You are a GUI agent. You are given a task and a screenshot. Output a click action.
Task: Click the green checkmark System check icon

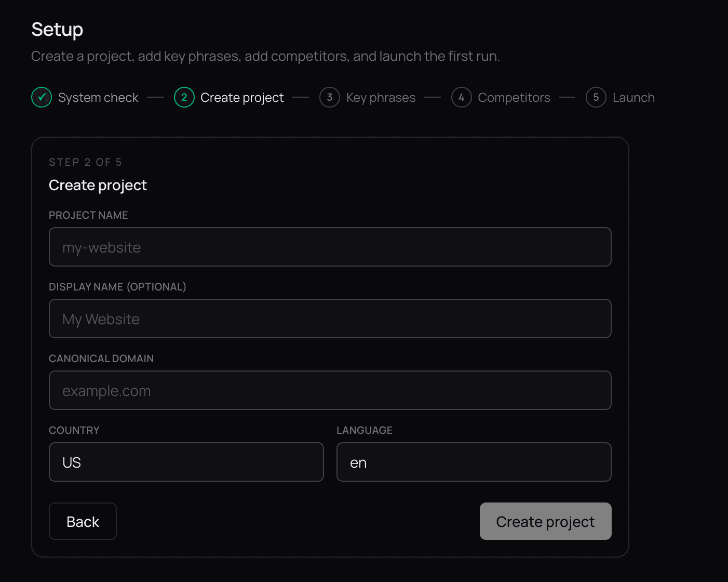42,97
